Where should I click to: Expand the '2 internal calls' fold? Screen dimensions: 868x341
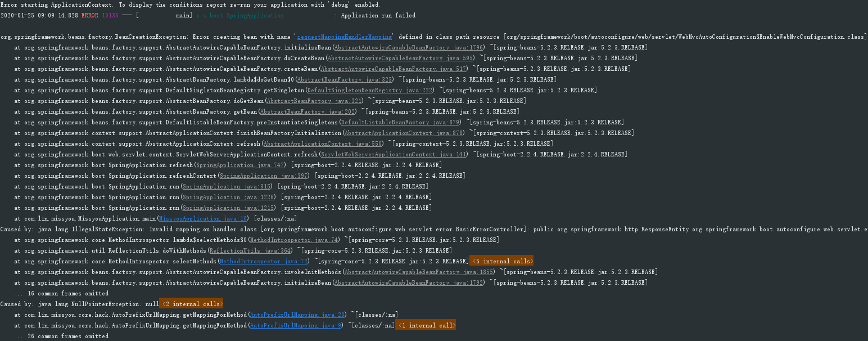coord(192,304)
